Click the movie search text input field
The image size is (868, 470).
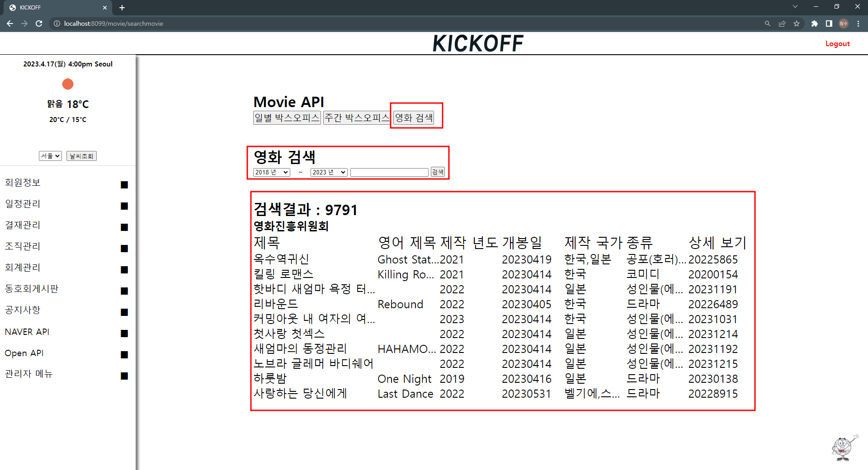(389, 172)
